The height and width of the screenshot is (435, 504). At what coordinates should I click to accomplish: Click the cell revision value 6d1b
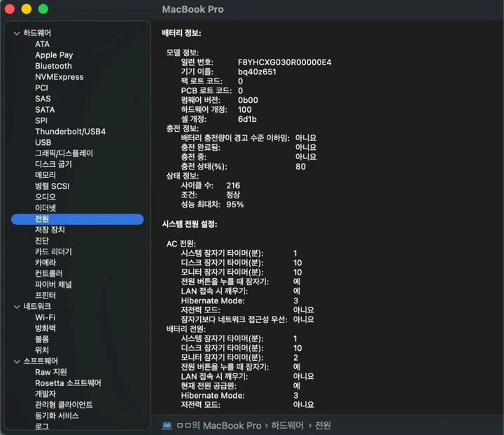(x=247, y=119)
